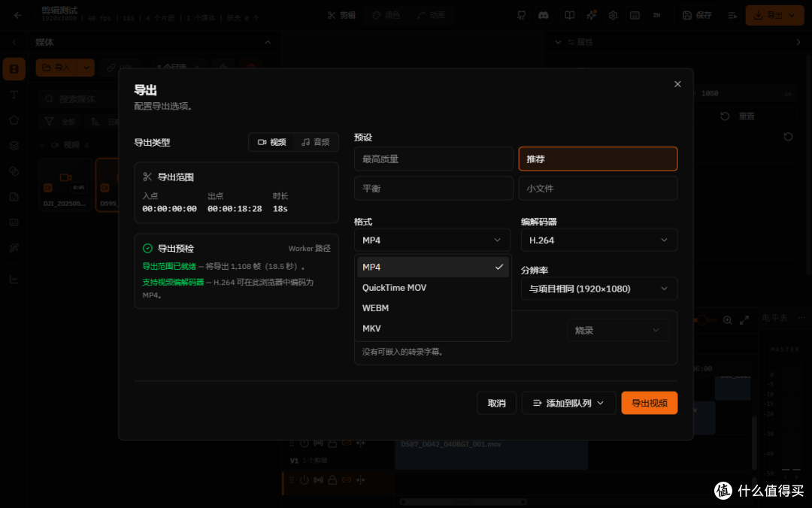The height and width of the screenshot is (508, 812).
Task: Collapse the left sidebar with its chevron
Action: pyautogui.click(x=14, y=43)
